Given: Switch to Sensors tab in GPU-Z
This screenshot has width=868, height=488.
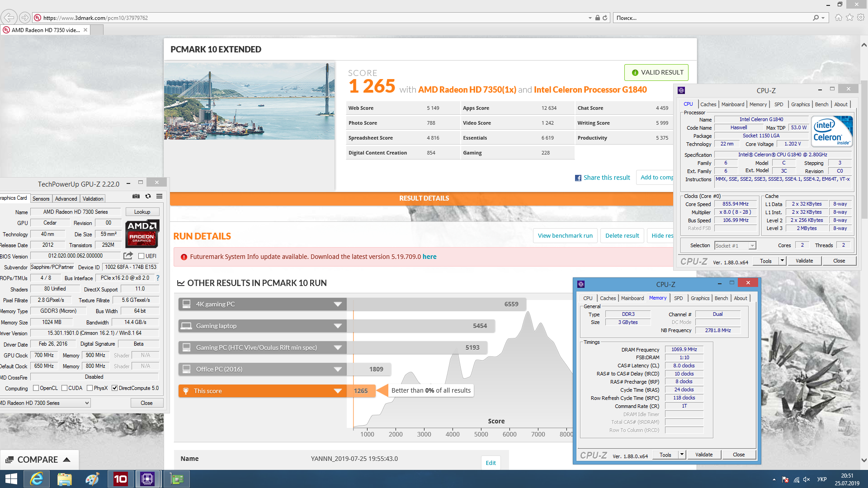Looking at the screenshot, I should pyautogui.click(x=41, y=199).
